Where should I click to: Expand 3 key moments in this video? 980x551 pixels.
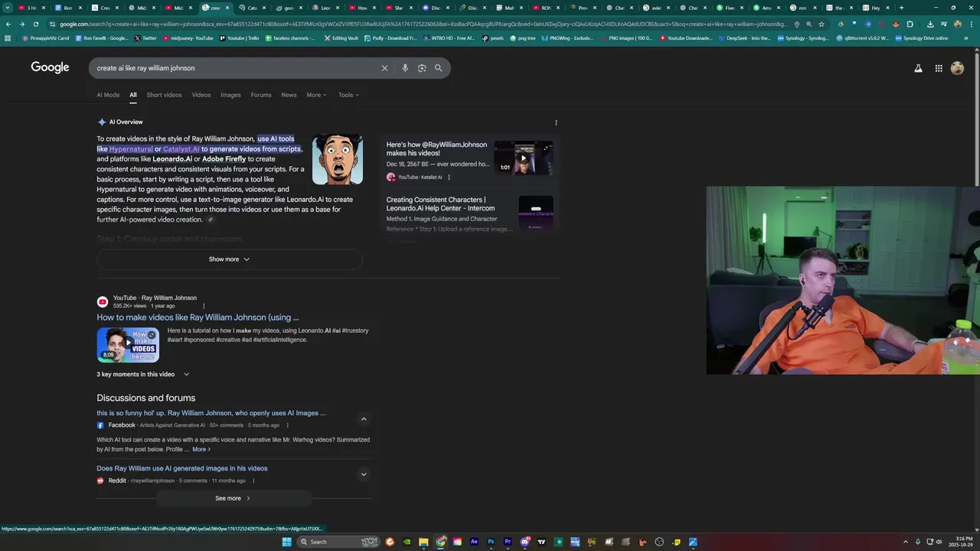click(x=142, y=374)
